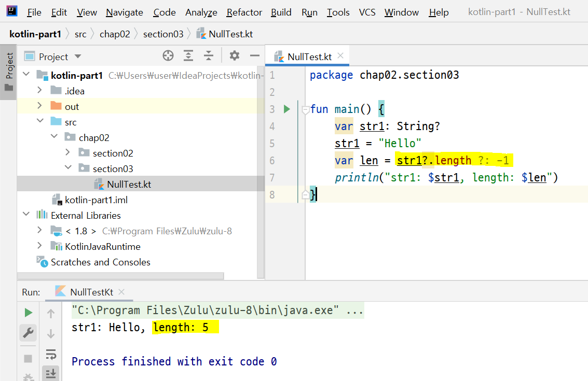Click line number 6 in gutter
Image resolution: width=588 pixels, height=381 pixels.
click(272, 161)
